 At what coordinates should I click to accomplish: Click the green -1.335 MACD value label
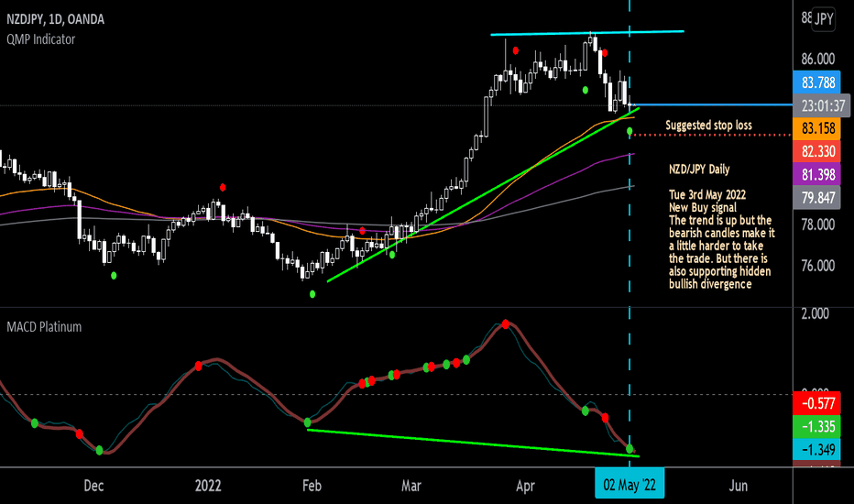coord(817,427)
